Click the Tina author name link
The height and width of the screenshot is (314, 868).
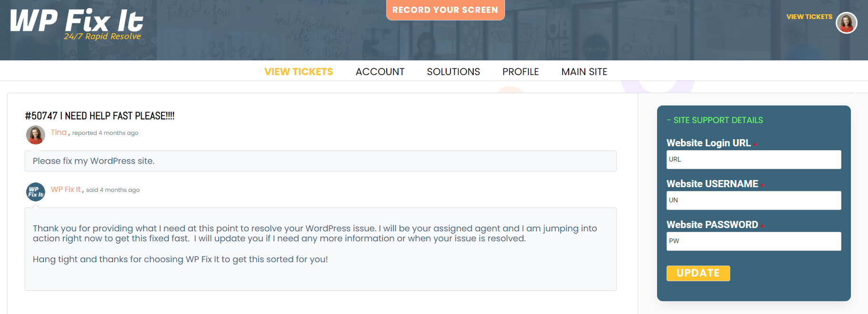coord(59,133)
